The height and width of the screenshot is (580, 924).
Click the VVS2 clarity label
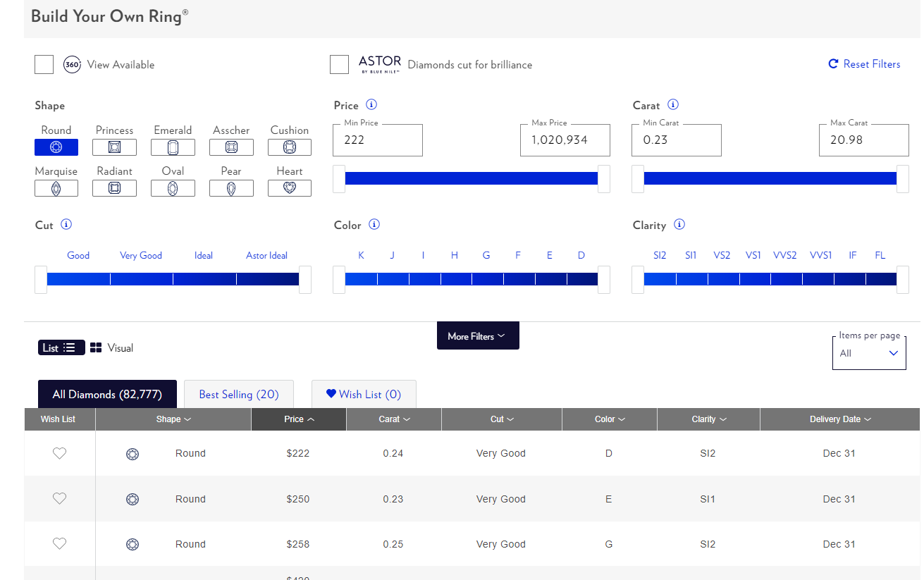(785, 255)
